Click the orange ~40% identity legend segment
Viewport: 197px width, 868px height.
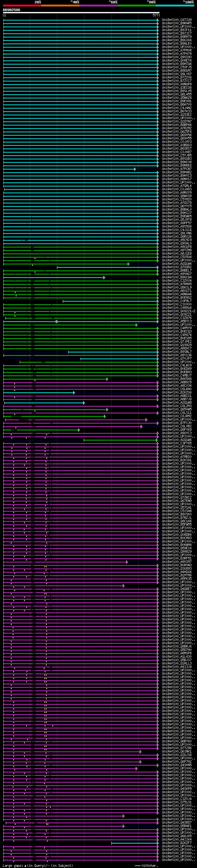(60, 6)
